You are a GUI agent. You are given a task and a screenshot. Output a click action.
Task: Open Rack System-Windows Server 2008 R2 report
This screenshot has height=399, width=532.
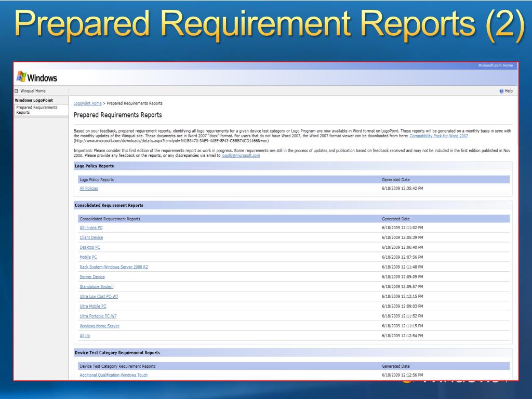[114, 267]
